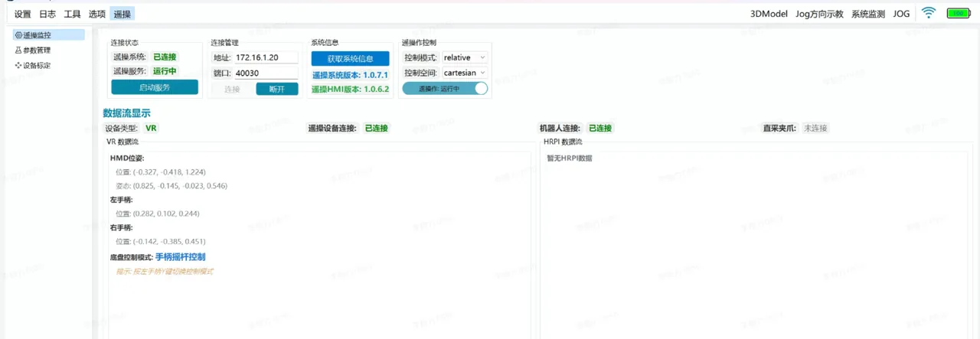Click the green battery level indicator
The width and height of the screenshot is (980, 339).
957,13
